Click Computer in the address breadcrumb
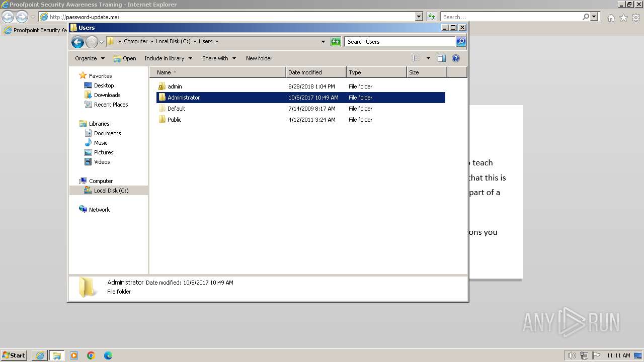The height and width of the screenshot is (362, 644). tap(135, 42)
